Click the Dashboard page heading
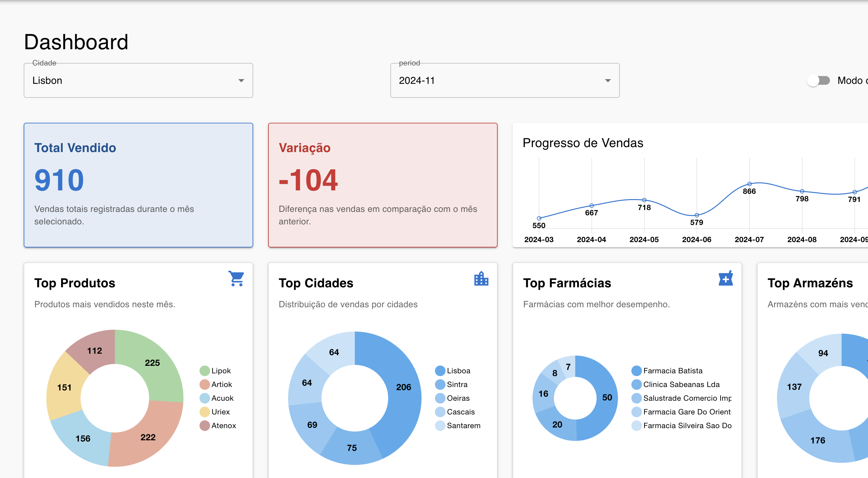The width and height of the screenshot is (868, 478). (76, 42)
